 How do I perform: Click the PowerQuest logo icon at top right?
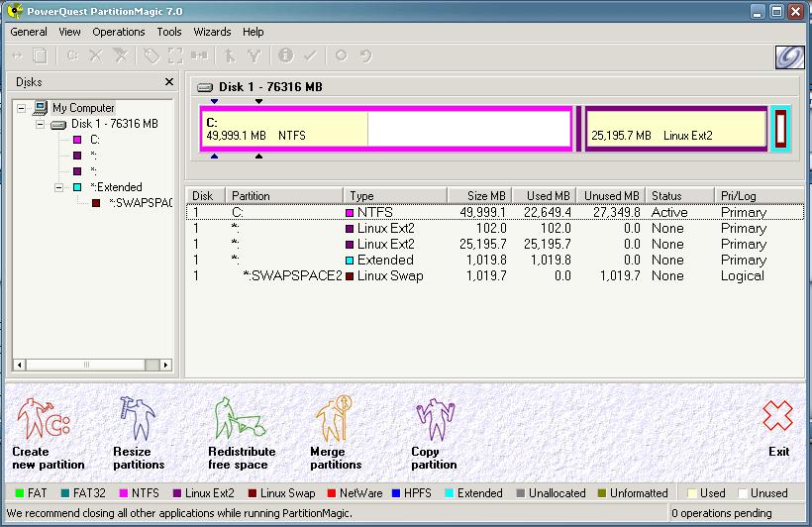788,56
